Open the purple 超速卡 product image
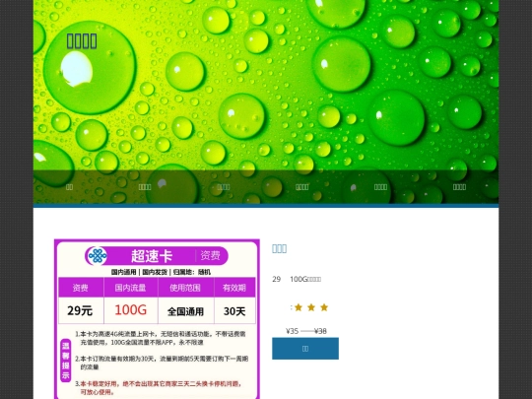This screenshot has height=399, width=532. [157, 319]
